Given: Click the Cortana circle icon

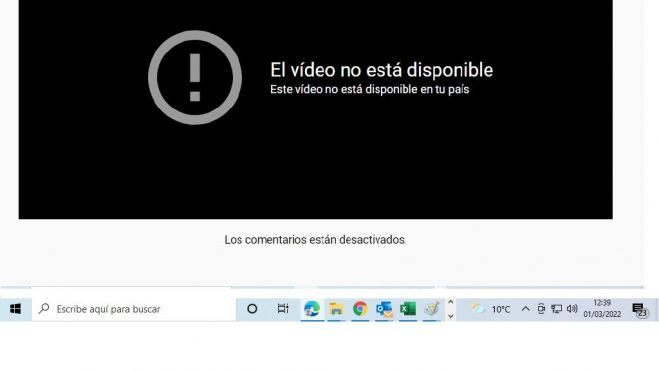Looking at the screenshot, I should (252, 309).
